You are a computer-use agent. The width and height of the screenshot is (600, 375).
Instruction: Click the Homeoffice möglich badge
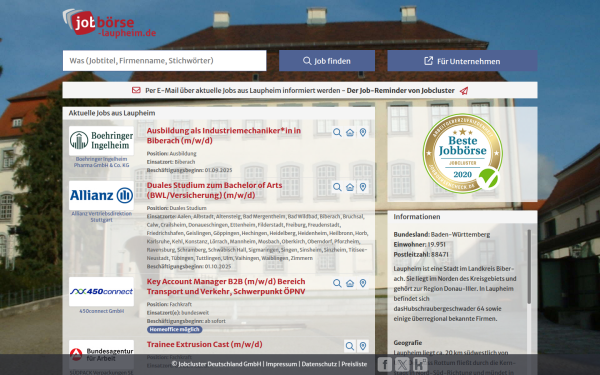pyautogui.click(x=174, y=329)
